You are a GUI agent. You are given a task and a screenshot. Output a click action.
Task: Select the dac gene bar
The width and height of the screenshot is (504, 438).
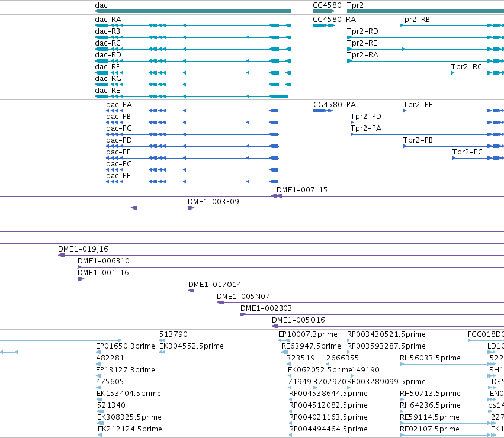193,11
